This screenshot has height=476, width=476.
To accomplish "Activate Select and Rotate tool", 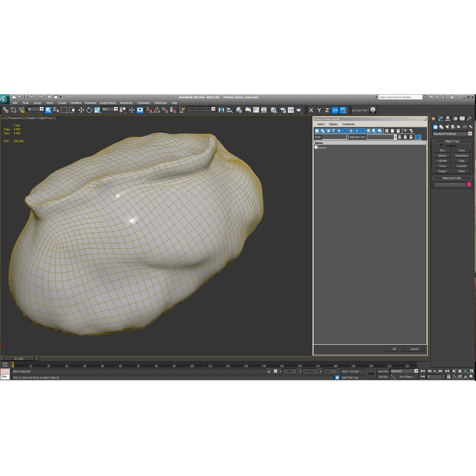I will pyautogui.click(x=89, y=110).
